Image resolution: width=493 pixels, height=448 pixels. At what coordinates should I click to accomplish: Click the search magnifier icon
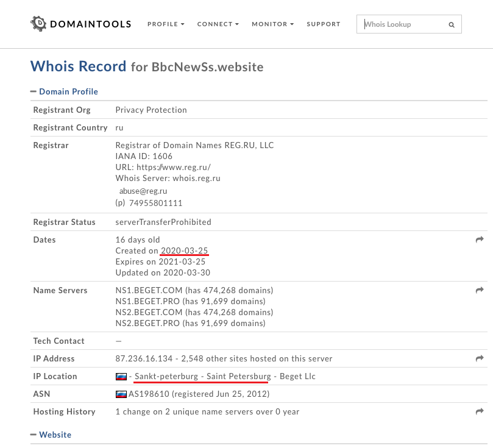(452, 25)
